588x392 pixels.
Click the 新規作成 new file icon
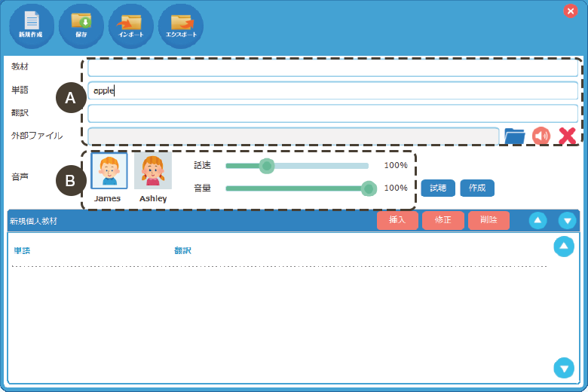click(x=31, y=24)
